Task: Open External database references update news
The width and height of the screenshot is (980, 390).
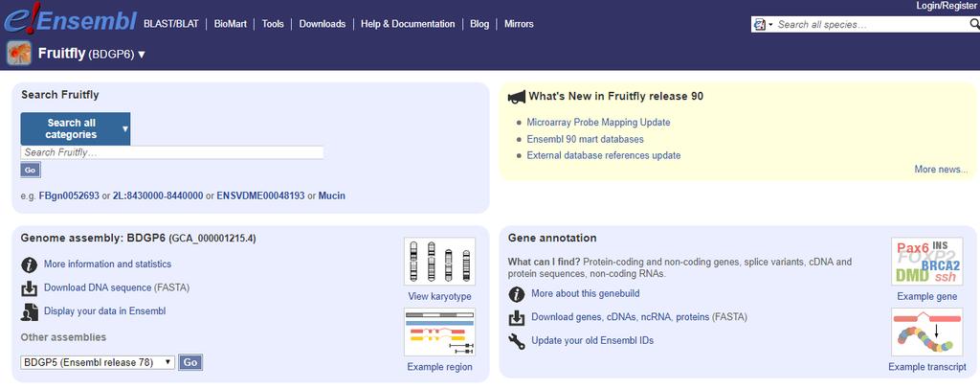Action: (x=604, y=155)
